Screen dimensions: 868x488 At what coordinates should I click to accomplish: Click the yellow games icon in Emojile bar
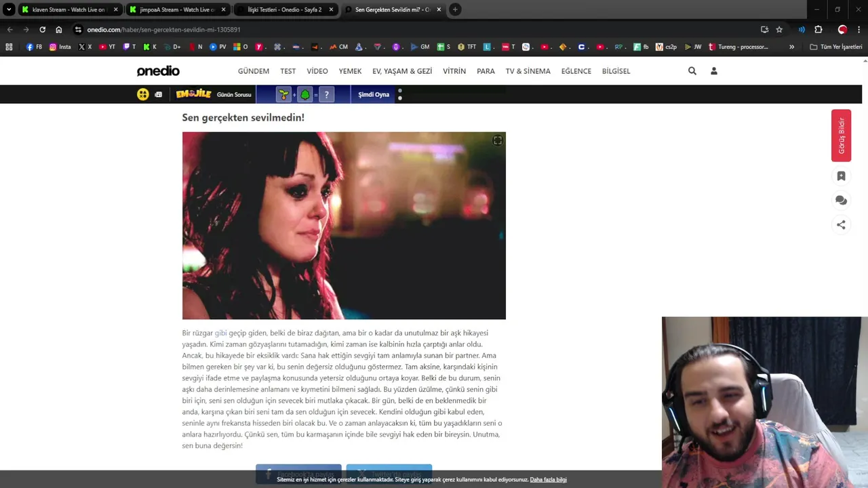coord(143,94)
